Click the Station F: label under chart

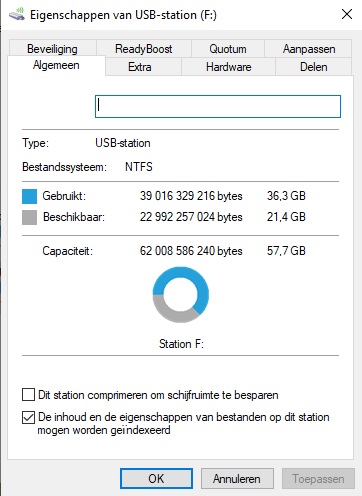[181, 343]
